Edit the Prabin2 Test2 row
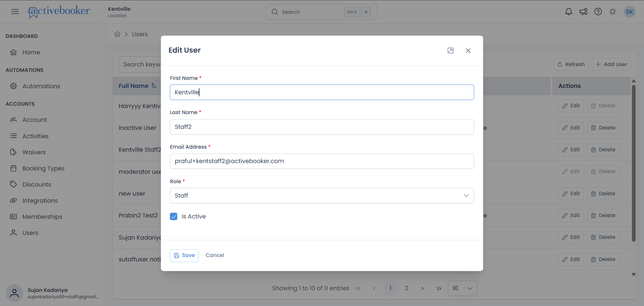 (571, 215)
